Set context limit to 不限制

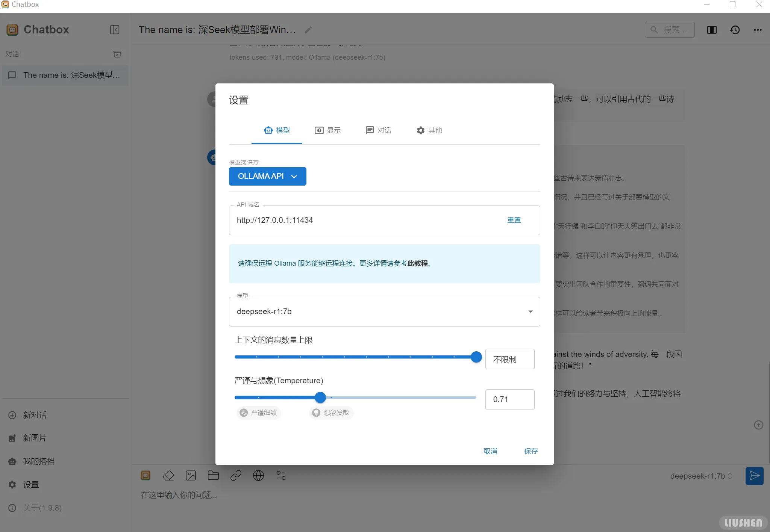point(509,359)
